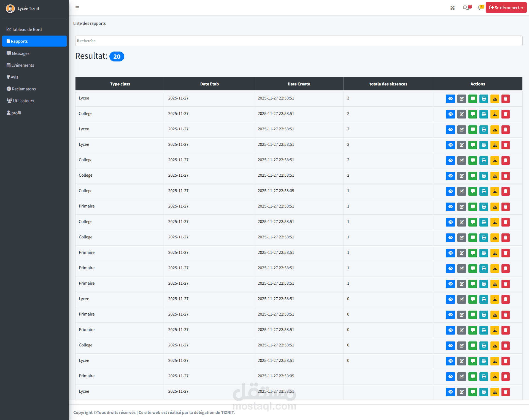Viewport: 529px width, 420px height.
Task: Open the notifications bell icon
Action: tap(480, 8)
